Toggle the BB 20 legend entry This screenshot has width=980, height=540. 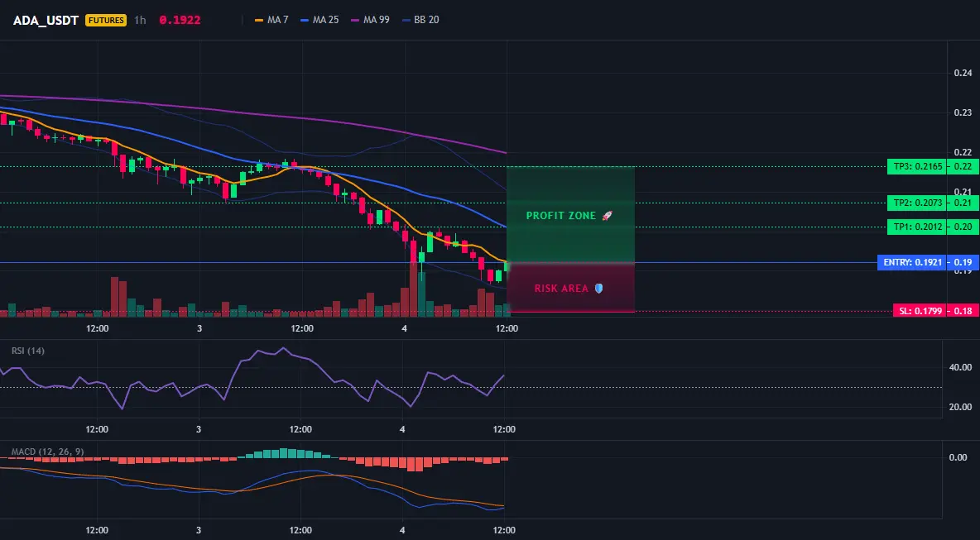coord(420,20)
